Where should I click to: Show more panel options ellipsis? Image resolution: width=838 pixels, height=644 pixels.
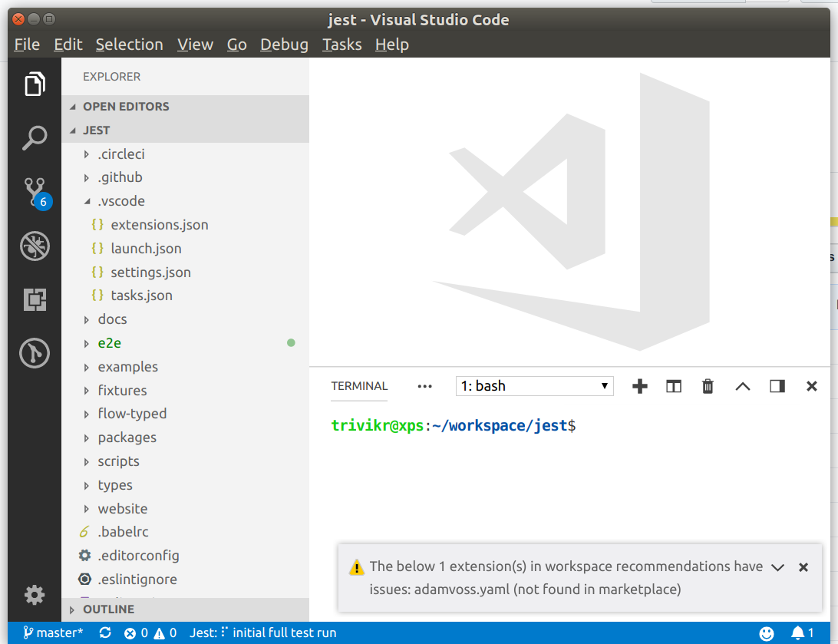(424, 386)
